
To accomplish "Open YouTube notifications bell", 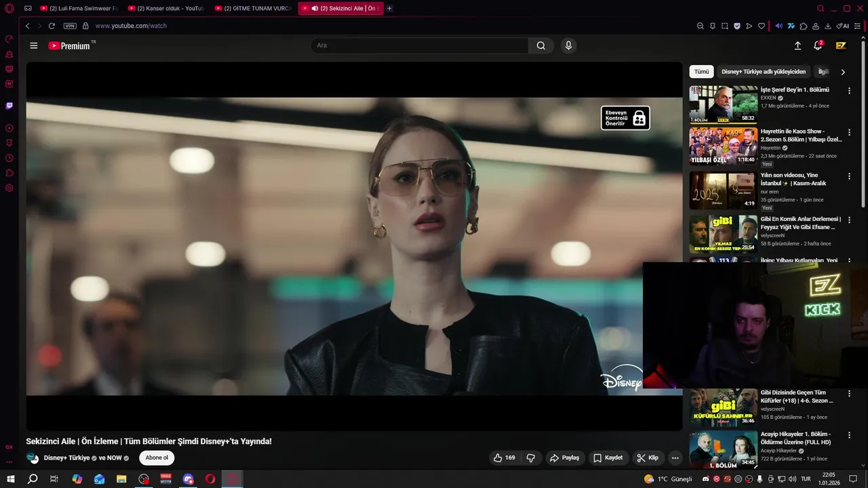I will (818, 45).
